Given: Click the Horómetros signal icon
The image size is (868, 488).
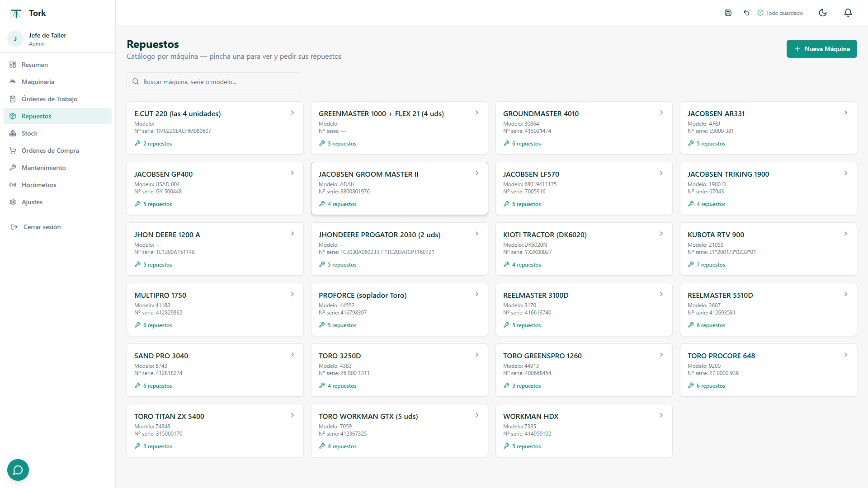Looking at the screenshot, I should tap(13, 185).
